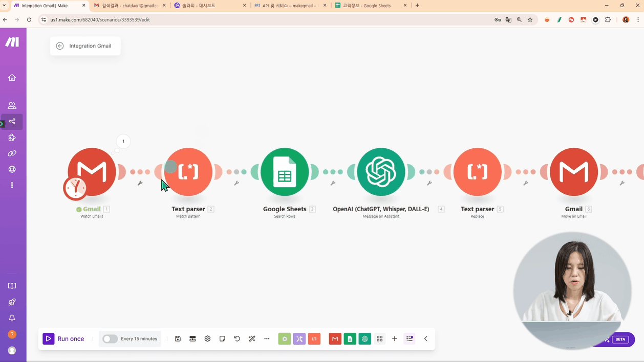Click the green Flow control tools icon
Screen dimensions: 644x362
[x=285, y=338]
